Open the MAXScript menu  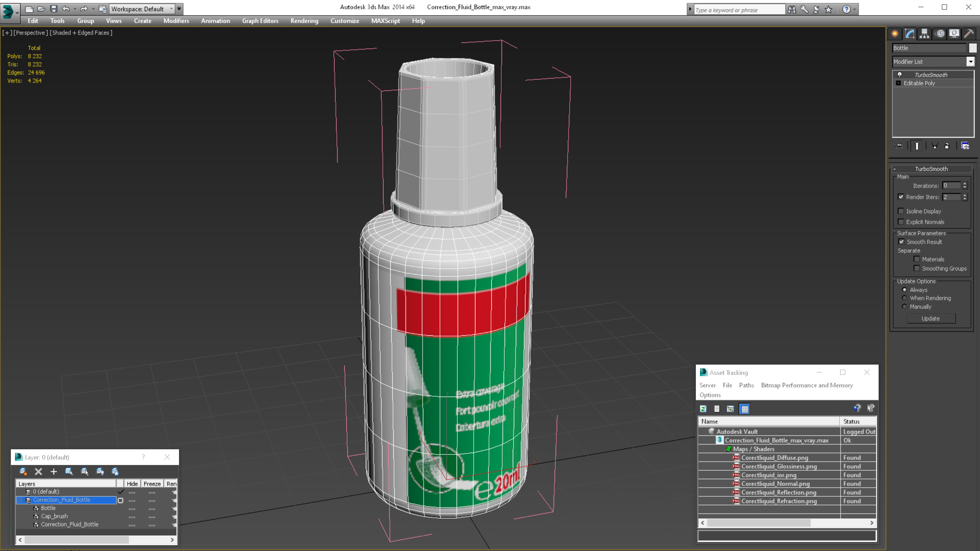386,21
